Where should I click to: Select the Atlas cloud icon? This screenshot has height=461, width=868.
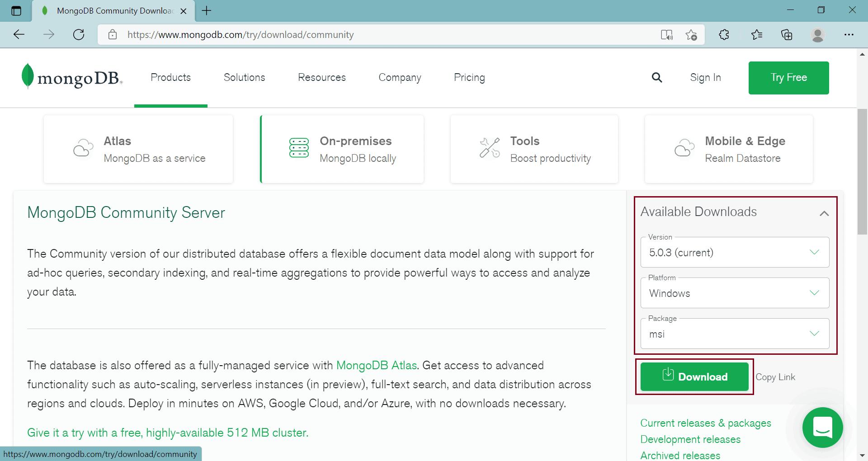(x=83, y=148)
